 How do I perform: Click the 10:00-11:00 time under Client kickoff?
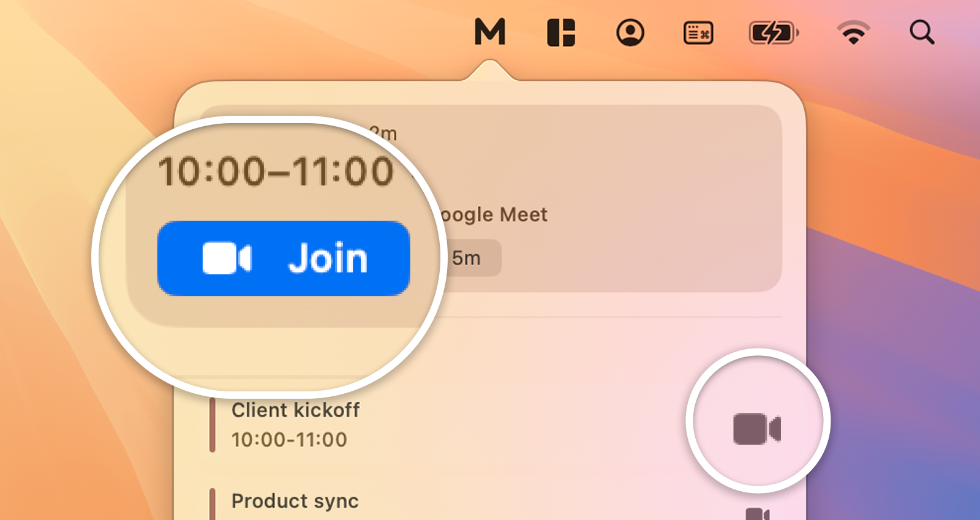289,440
